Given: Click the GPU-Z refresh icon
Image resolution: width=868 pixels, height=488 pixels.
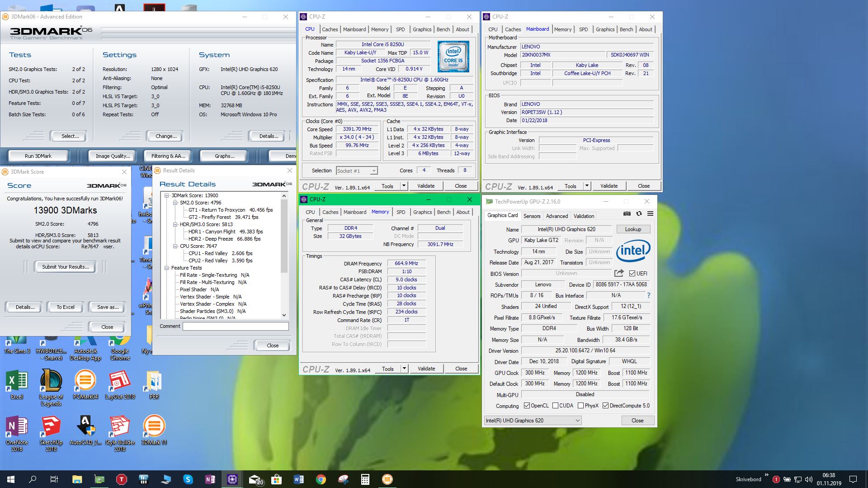Looking at the screenshot, I should pyautogui.click(x=639, y=213).
